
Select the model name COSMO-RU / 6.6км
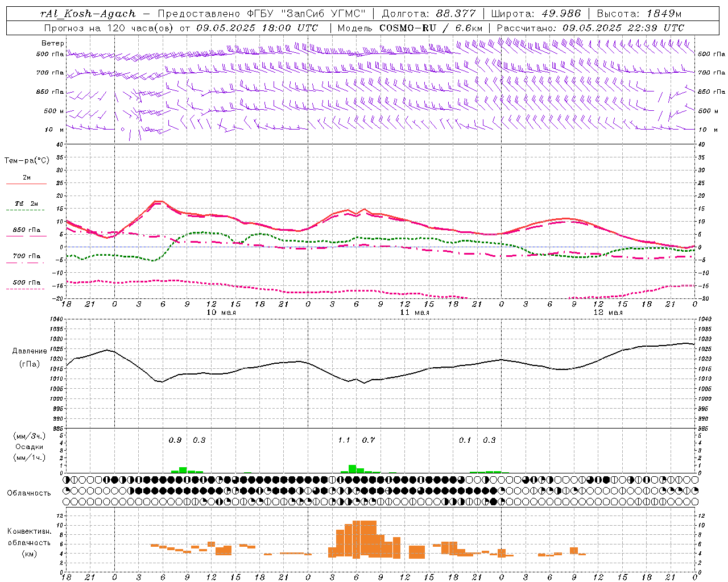point(431,28)
